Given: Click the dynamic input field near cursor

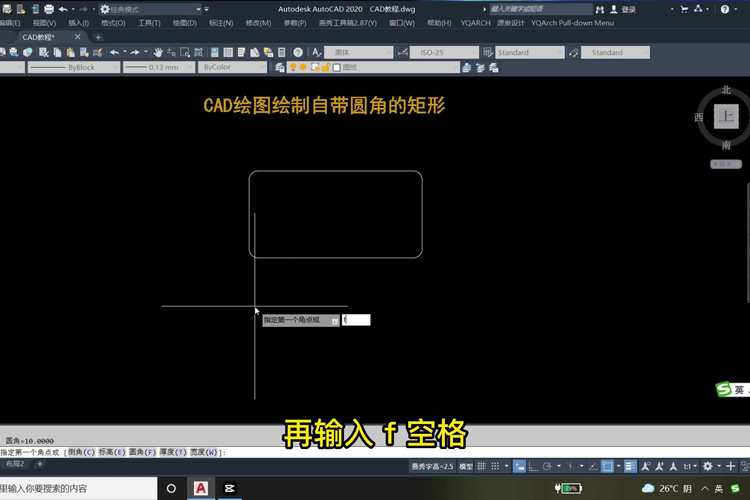Looking at the screenshot, I should pos(356,320).
